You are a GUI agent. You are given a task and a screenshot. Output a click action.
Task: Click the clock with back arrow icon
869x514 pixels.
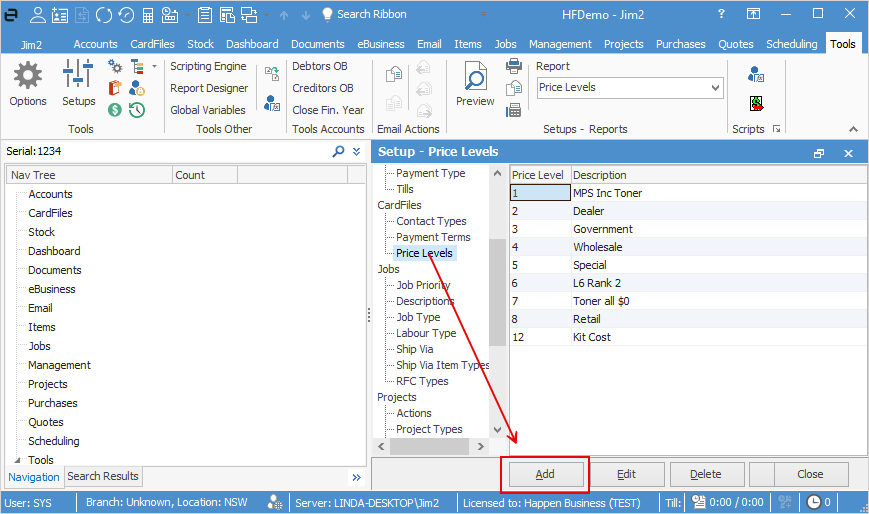point(126,15)
